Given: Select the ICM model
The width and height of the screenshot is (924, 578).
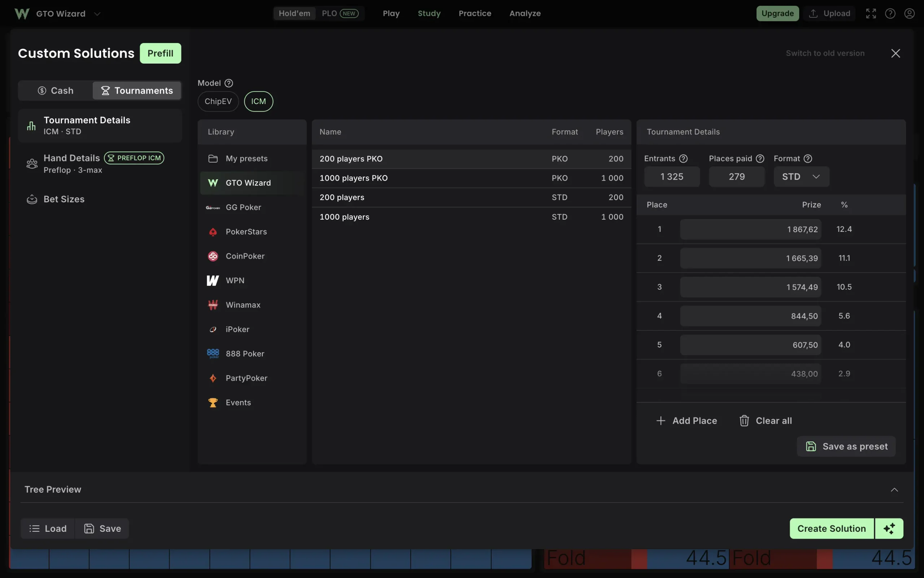Looking at the screenshot, I should click(258, 101).
